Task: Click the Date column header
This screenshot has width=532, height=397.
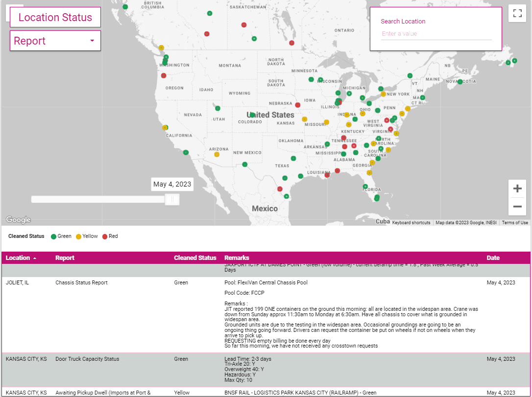Action: click(x=493, y=257)
